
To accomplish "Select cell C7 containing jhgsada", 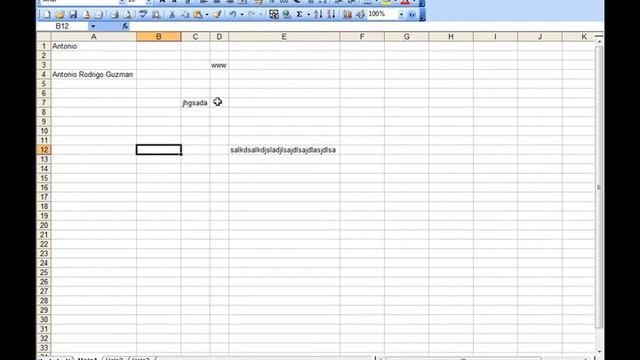I will (196, 103).
